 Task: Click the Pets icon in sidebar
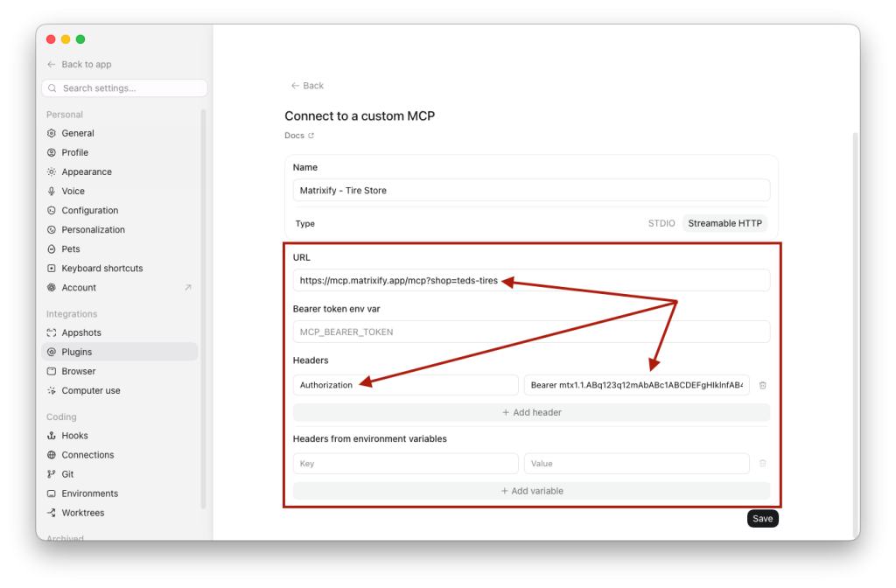coord(52,249)
